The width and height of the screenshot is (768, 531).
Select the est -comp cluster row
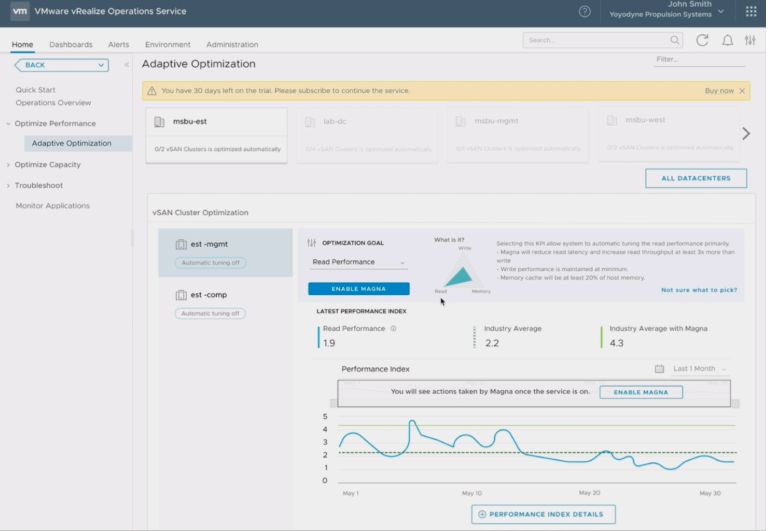(225, 304)
